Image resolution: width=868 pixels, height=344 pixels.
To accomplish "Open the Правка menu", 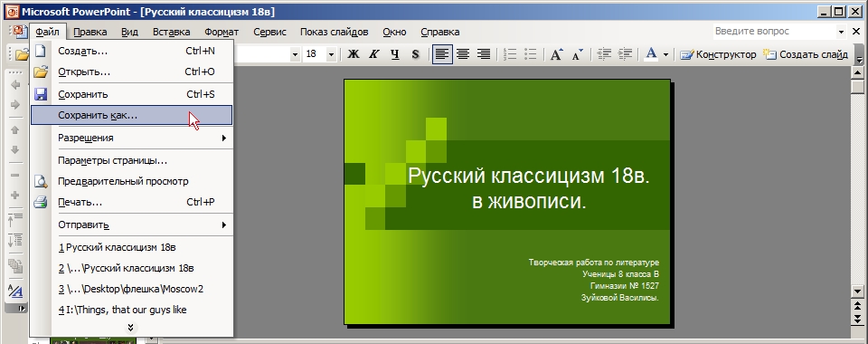I will [90, 32].
